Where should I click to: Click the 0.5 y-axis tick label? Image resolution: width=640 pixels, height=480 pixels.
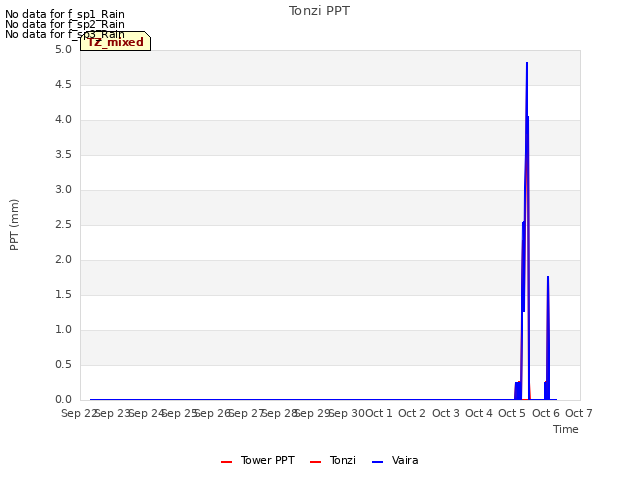tap(63, 365)
